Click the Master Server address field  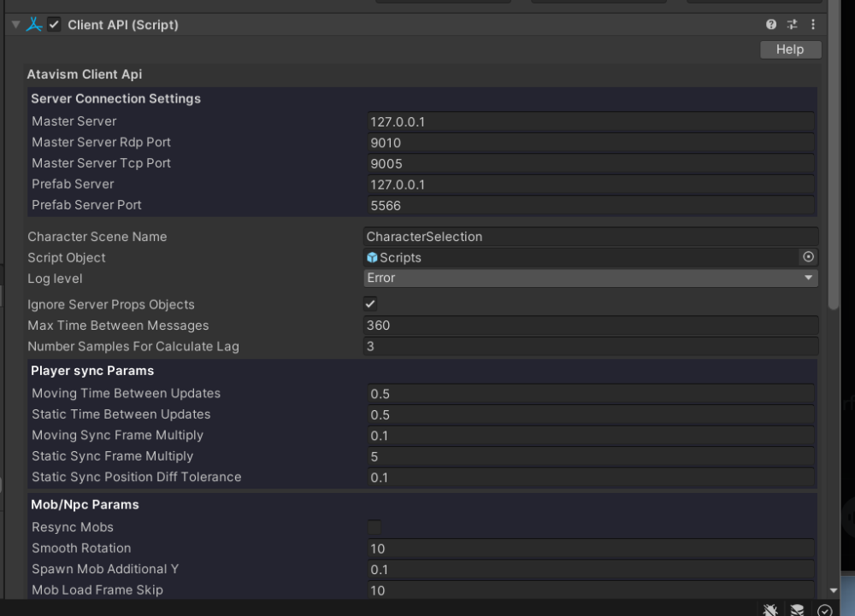point(590,121)
